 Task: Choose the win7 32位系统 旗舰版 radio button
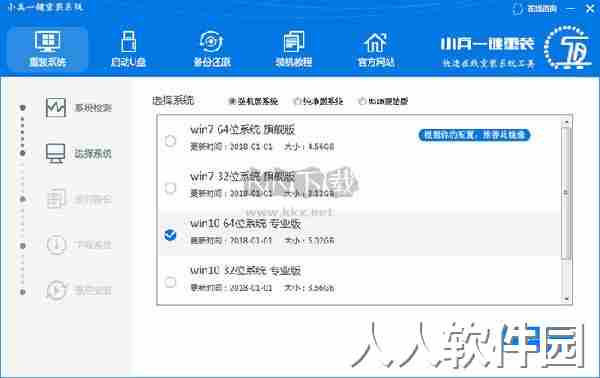(170, 188)
